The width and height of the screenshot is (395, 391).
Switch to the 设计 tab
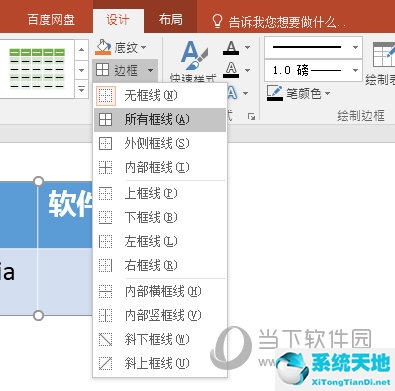pos(118,20)
